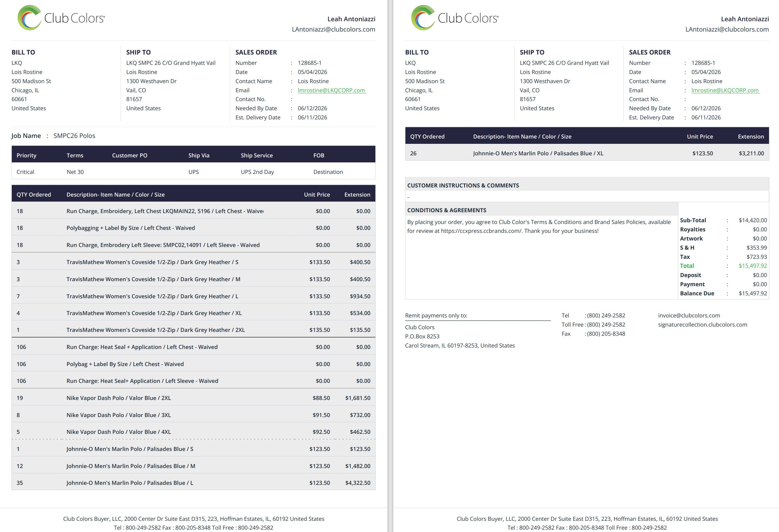Select the "UPS 2nd Day" ship service value
Screen dimensions: 779x532
point(257,172)
